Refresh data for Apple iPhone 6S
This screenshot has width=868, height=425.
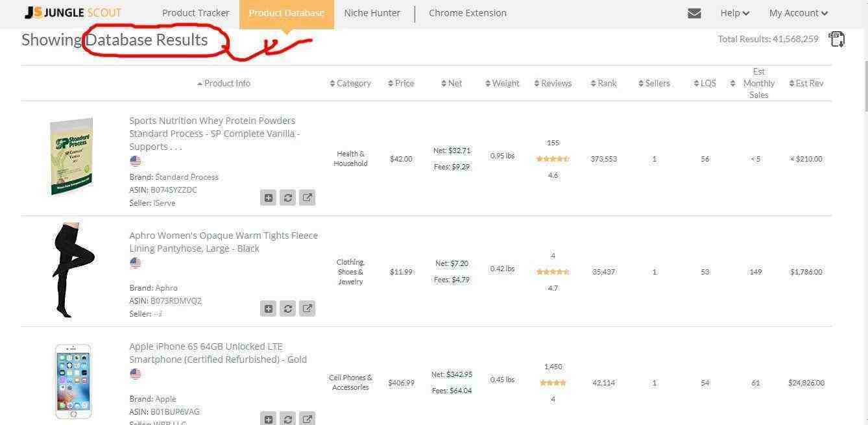tap(288, 419)
